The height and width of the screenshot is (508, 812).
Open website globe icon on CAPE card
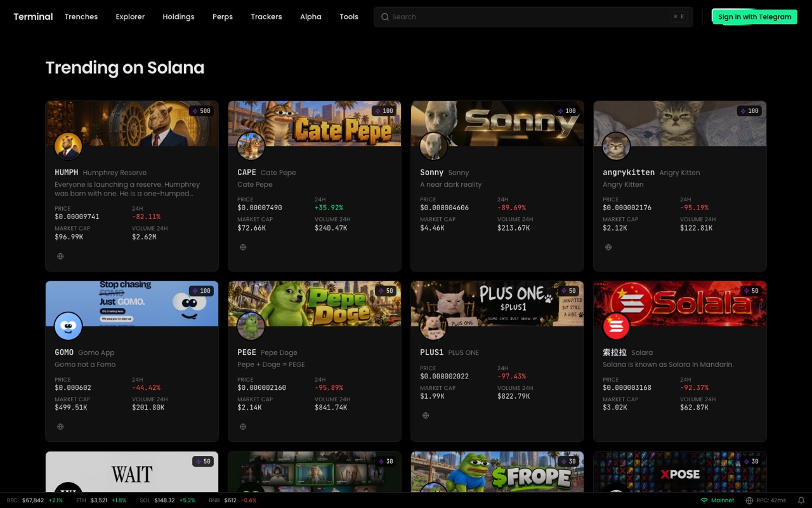pyautogui.click(x=243, y=247)
